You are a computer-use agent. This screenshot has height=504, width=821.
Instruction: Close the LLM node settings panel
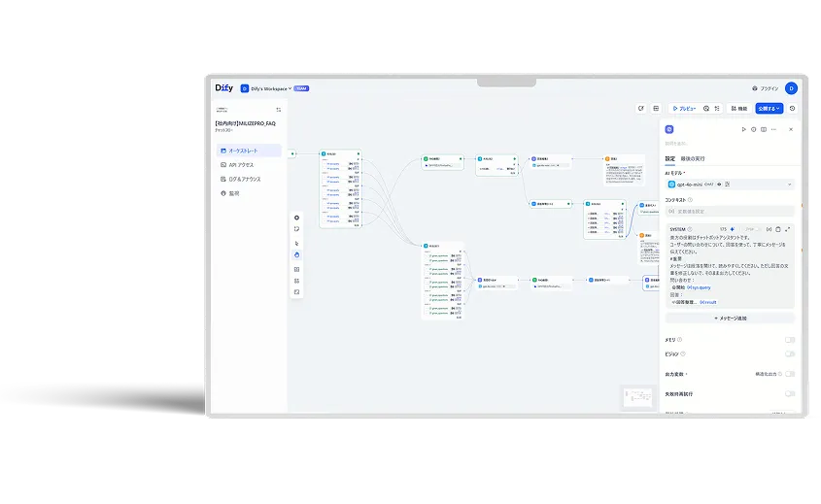(x=790, y=129)
